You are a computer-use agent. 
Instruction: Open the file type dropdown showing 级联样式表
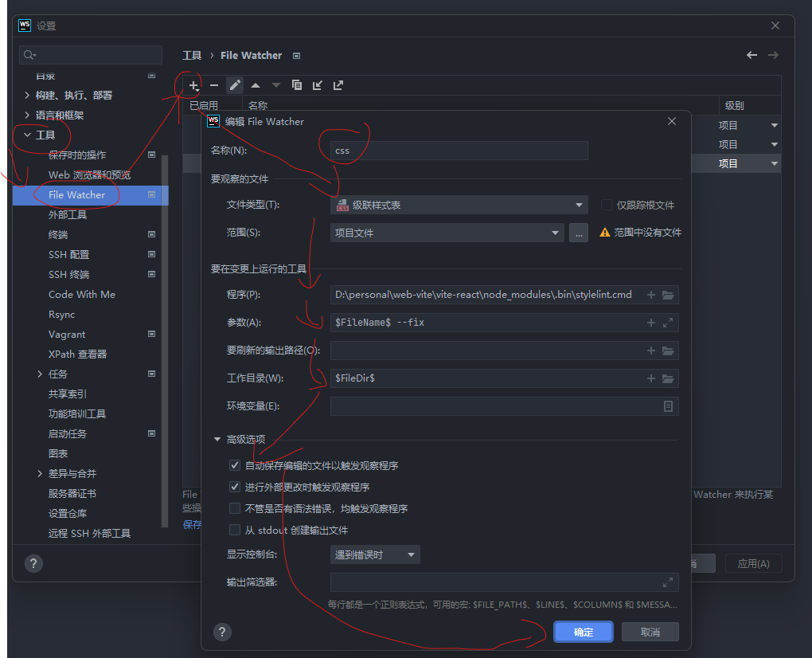point(459,206)
